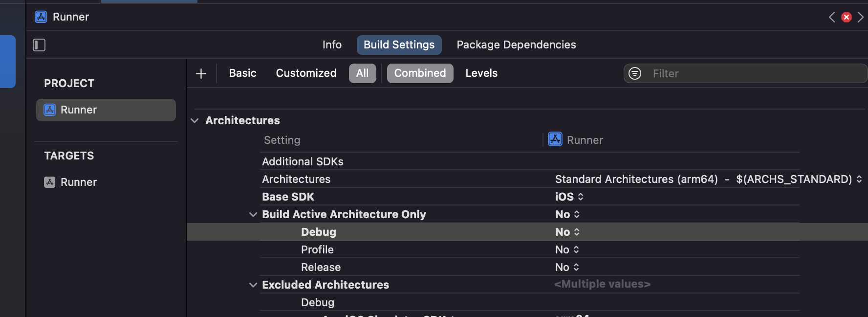
Task: Click the Runner icon in the Setting column header
Action: pos(555,139)
